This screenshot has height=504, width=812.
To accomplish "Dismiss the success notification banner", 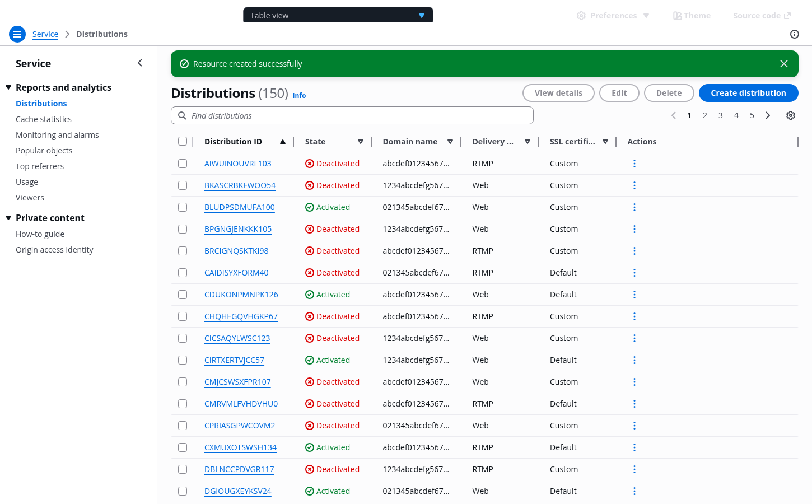I will click(x=783, y=64).
